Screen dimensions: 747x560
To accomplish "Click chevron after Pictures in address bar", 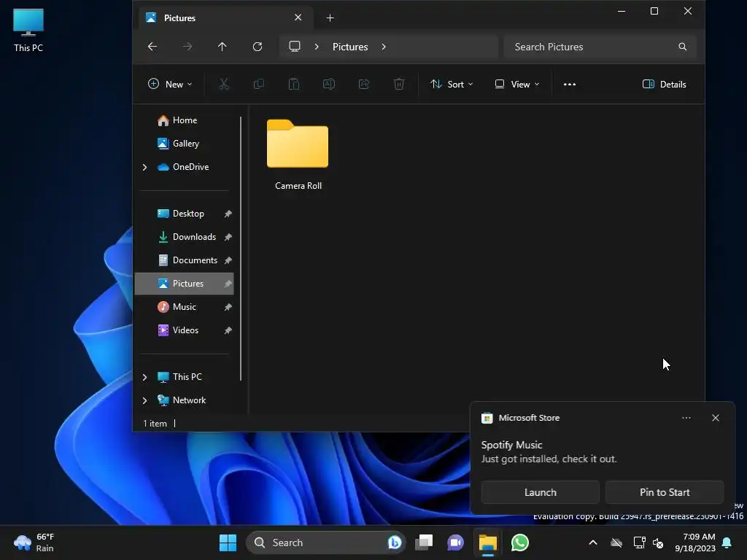I will click(x=384, y=47).
